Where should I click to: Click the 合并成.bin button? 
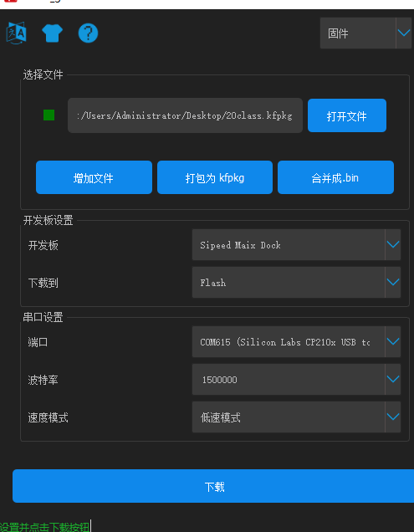point(335,177)
